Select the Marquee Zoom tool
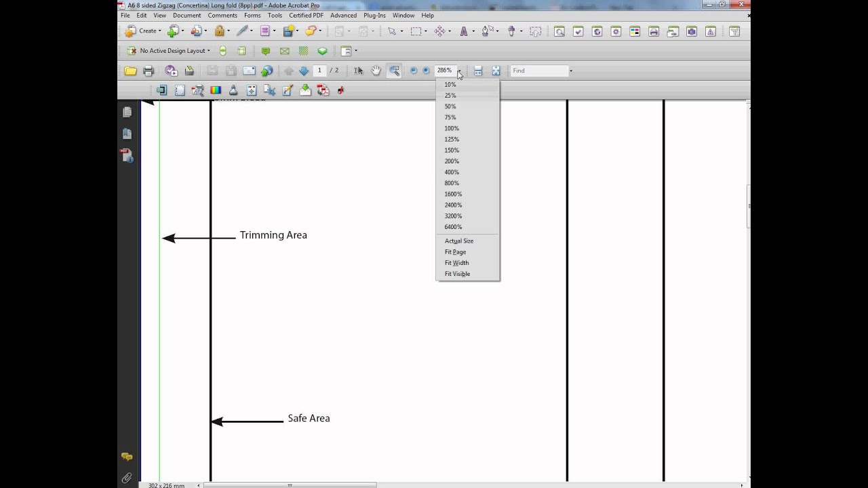Viewport: 868px width, 488px height. click(x=394, y=70)
